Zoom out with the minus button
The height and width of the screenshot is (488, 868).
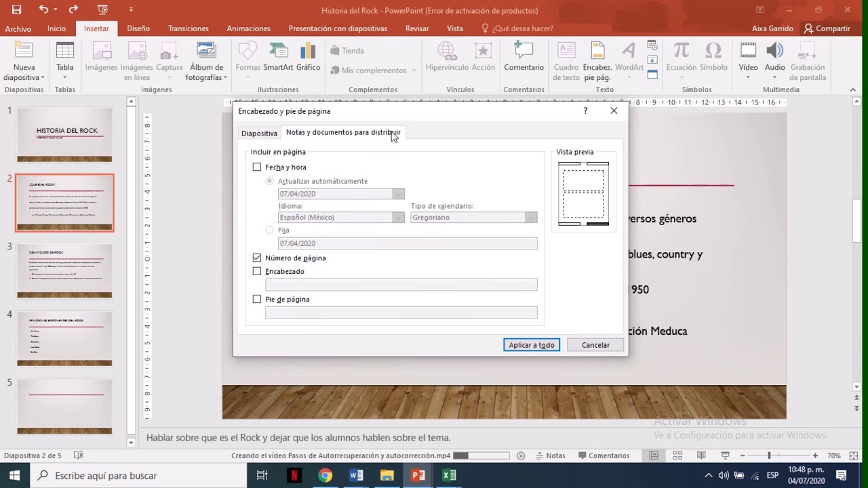coord(743,455)
